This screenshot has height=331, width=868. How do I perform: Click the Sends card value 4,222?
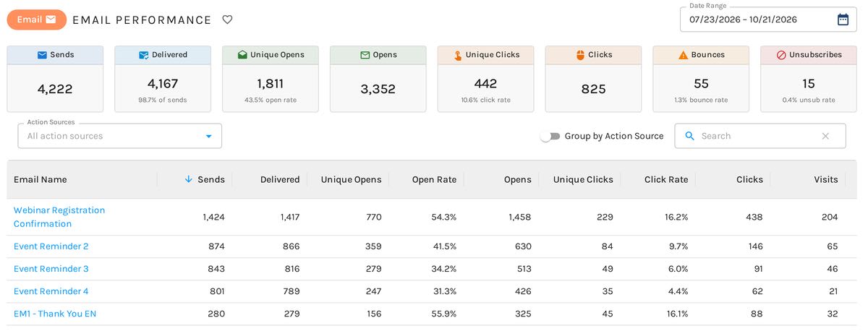point(55,89)
